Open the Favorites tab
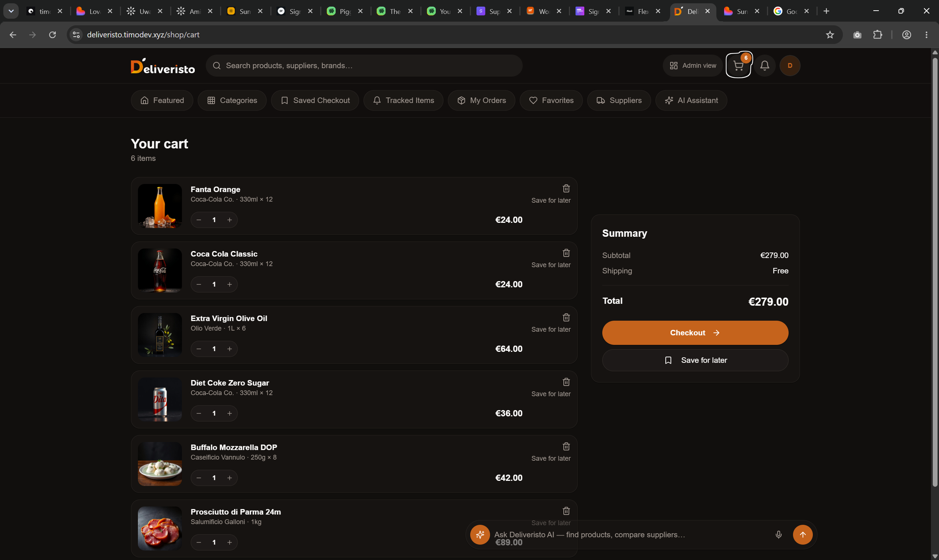The height and width of the screenshot is (560, 939). pyautogui.click(x=551, y=100)
